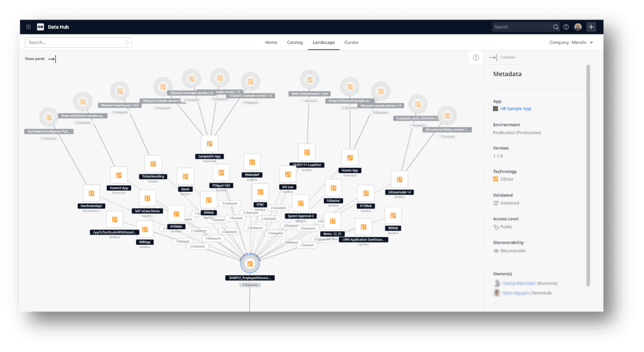Open the Technical owner's name link

(516, 293)
